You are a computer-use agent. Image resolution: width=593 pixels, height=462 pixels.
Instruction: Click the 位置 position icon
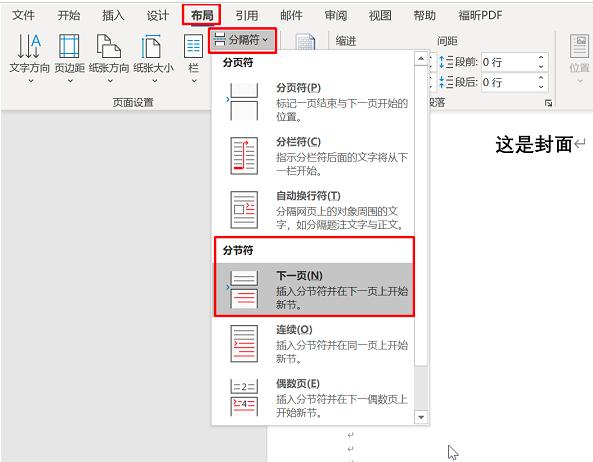(579, 46)
